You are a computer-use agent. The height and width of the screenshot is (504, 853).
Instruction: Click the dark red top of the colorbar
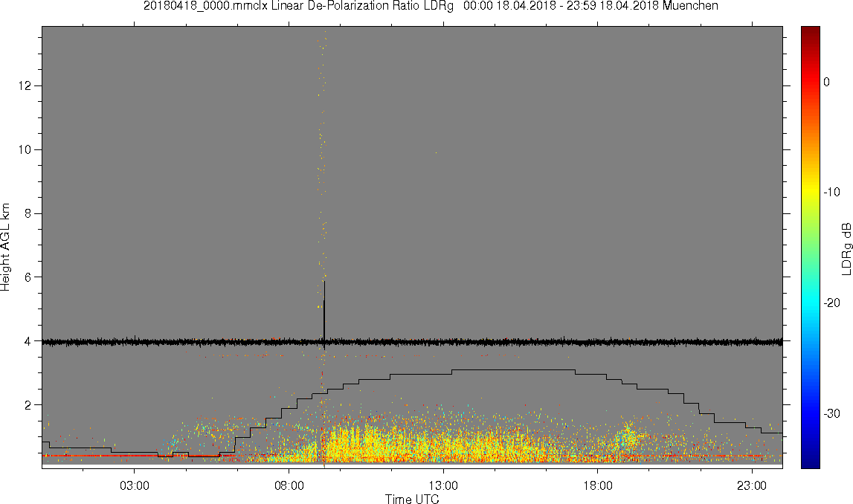810,33
